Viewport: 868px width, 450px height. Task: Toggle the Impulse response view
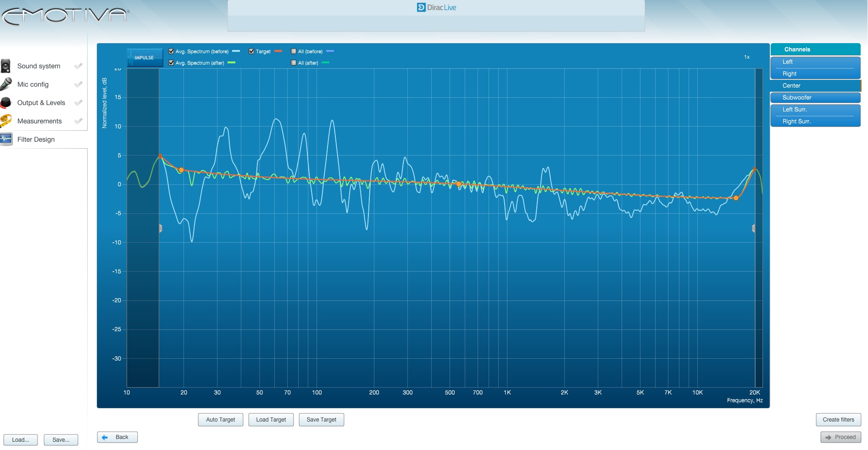tap(145, 58)
